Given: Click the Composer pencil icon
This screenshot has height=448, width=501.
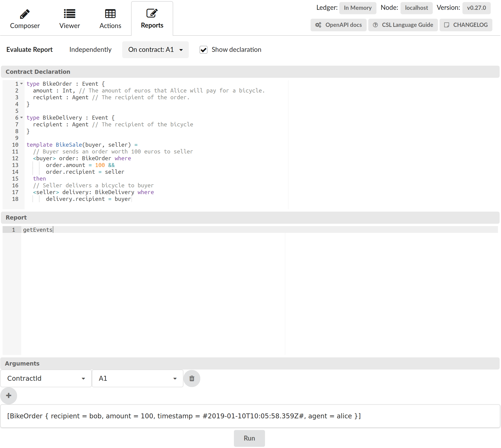Looking at the screenshot, I should 25,14.
